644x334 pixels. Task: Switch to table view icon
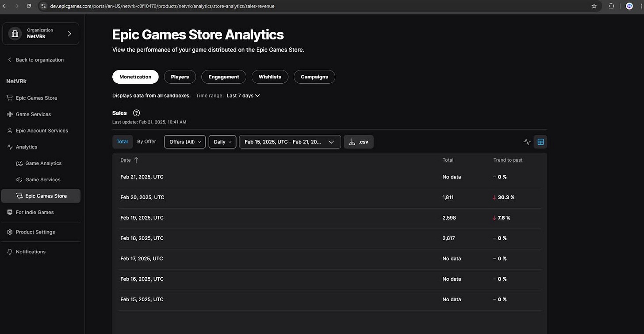click(540, 142)
